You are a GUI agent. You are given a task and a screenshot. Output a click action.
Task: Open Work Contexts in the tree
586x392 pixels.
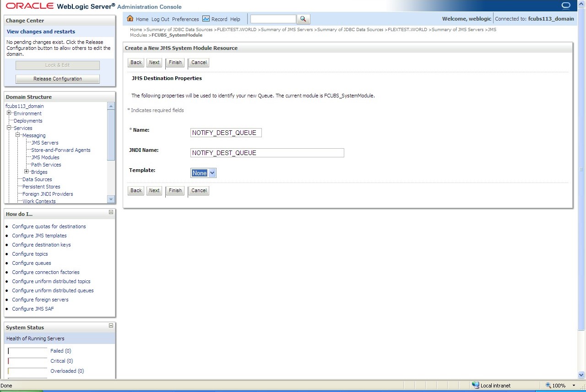coord(39,201)
